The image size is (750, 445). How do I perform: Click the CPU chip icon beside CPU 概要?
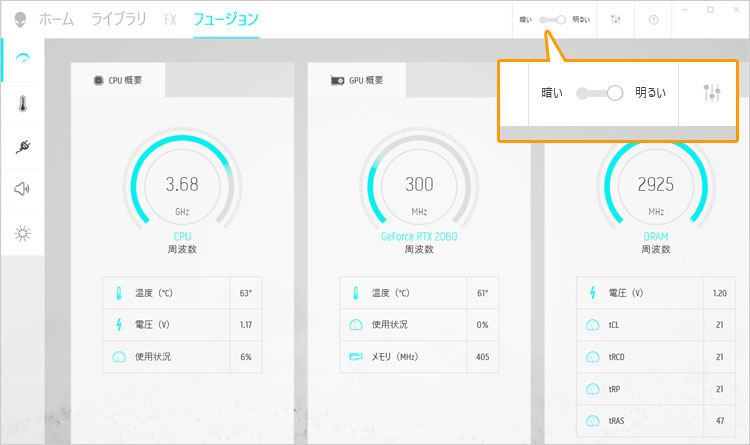tap(98, 80)
